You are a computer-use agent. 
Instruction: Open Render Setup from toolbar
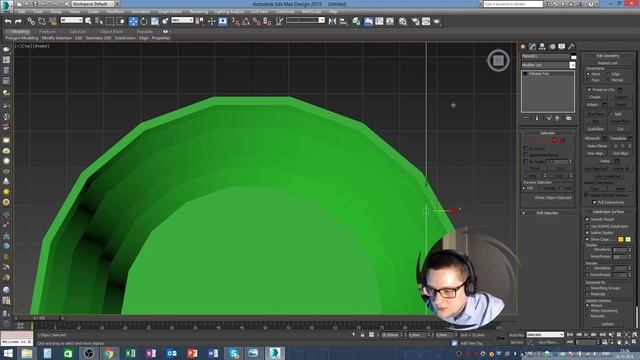click(x=415, y=21)
